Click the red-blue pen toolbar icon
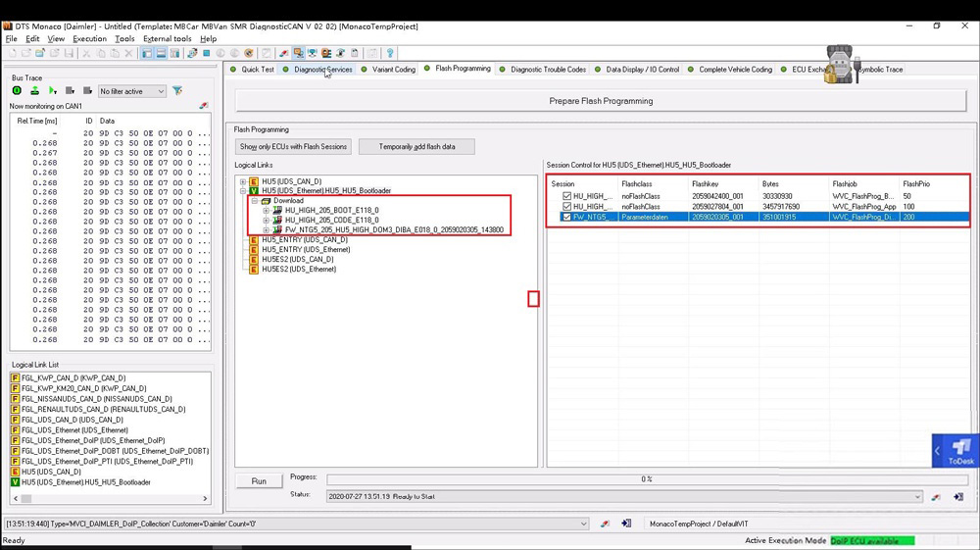Viewport: 980px width, 550px height. coord(284,53)
